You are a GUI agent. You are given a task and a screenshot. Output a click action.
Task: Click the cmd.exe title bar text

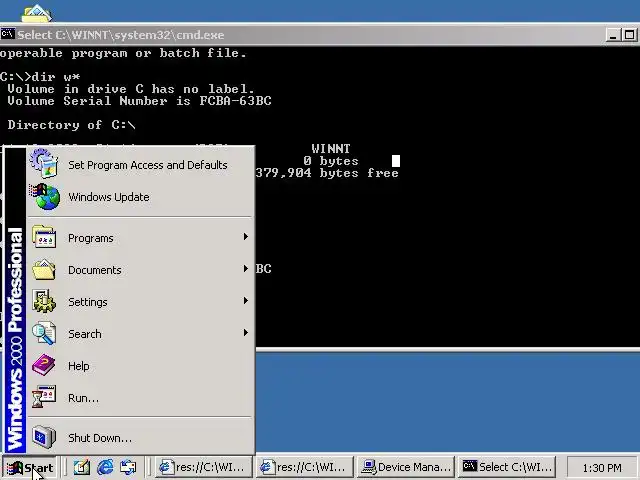coord(121,35)
